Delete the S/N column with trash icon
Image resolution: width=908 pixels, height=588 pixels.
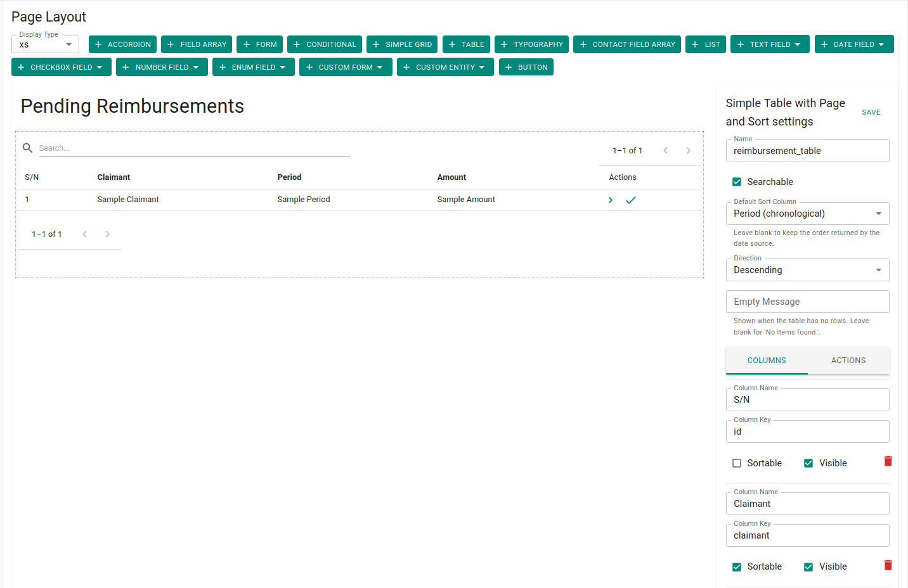[x=888, y=461]
